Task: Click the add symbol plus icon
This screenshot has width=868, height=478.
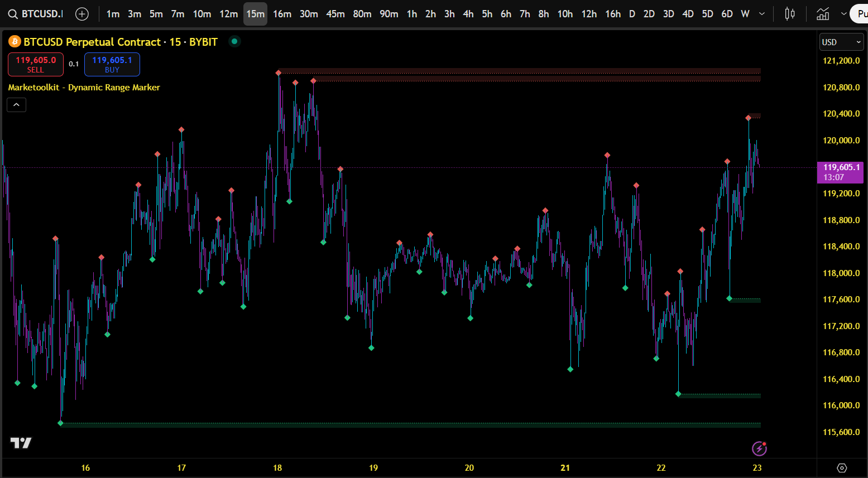Action: click(82, 14)
